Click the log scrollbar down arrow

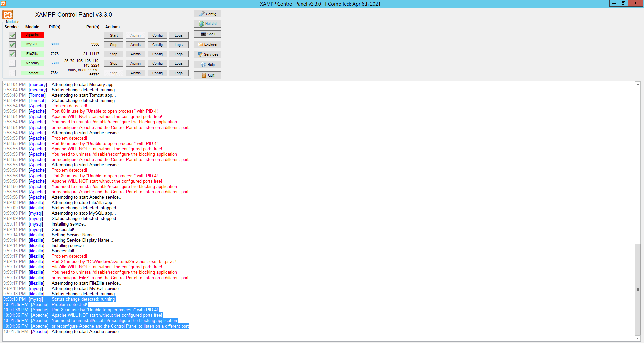click(638, 338)
